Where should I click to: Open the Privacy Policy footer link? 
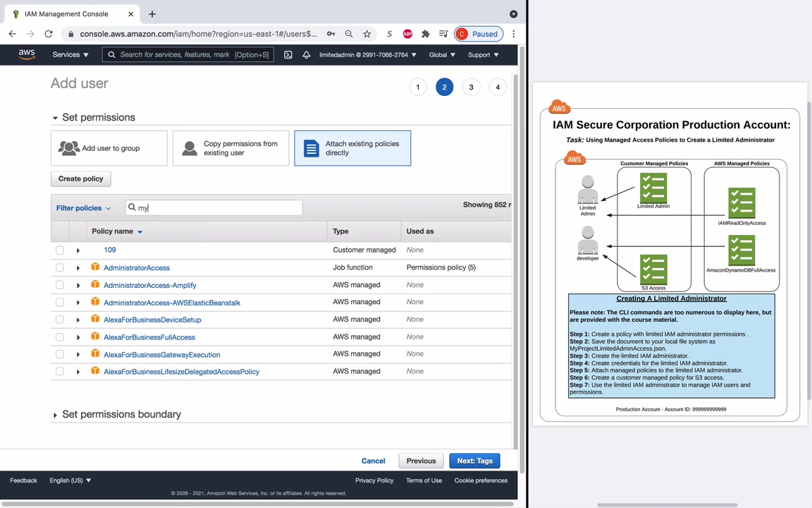pyautogui.click(x=374, y=480)
